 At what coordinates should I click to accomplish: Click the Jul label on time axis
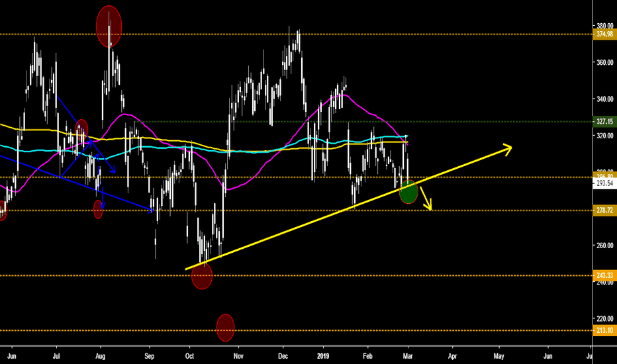pos(56,356)
